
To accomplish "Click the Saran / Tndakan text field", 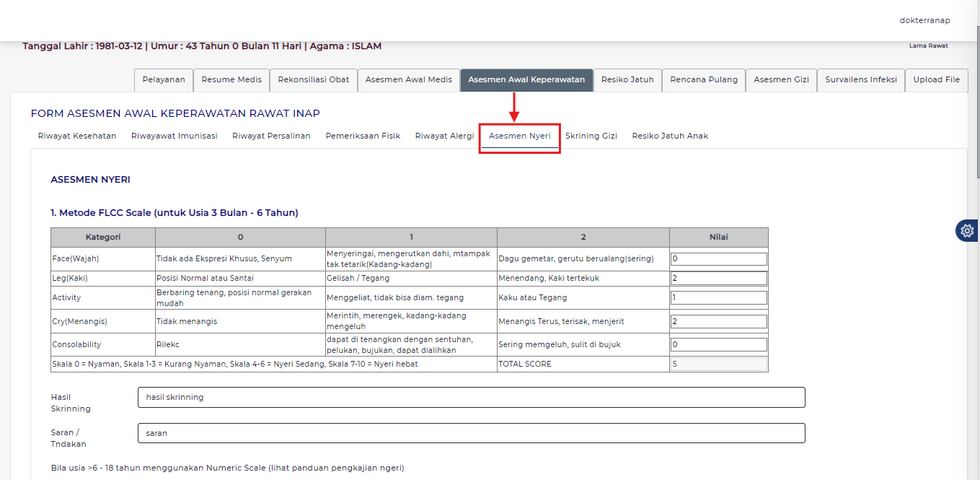I will point(471,433).
